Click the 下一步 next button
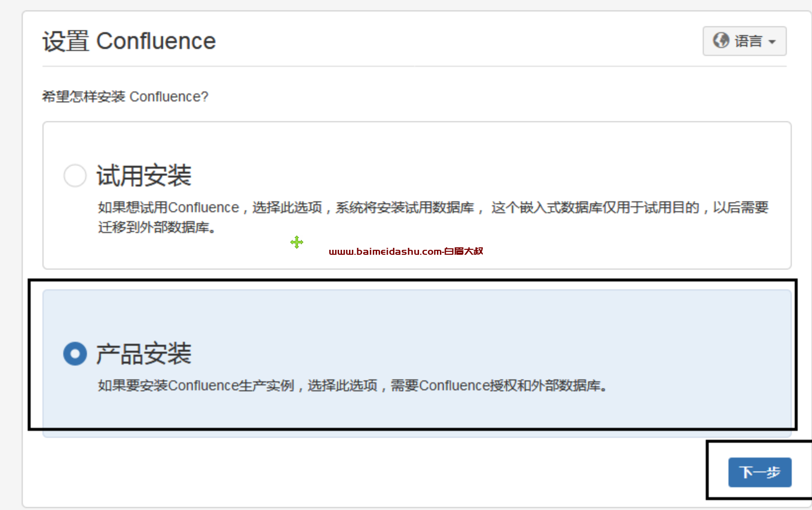This screenshot has height=510, width=812. point(760,472)
